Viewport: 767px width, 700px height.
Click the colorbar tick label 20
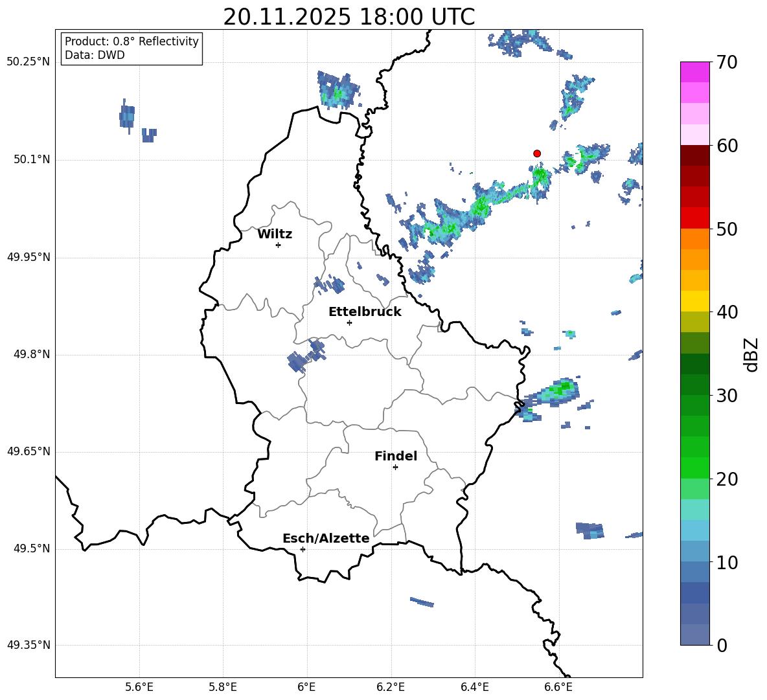pos(727,479)
